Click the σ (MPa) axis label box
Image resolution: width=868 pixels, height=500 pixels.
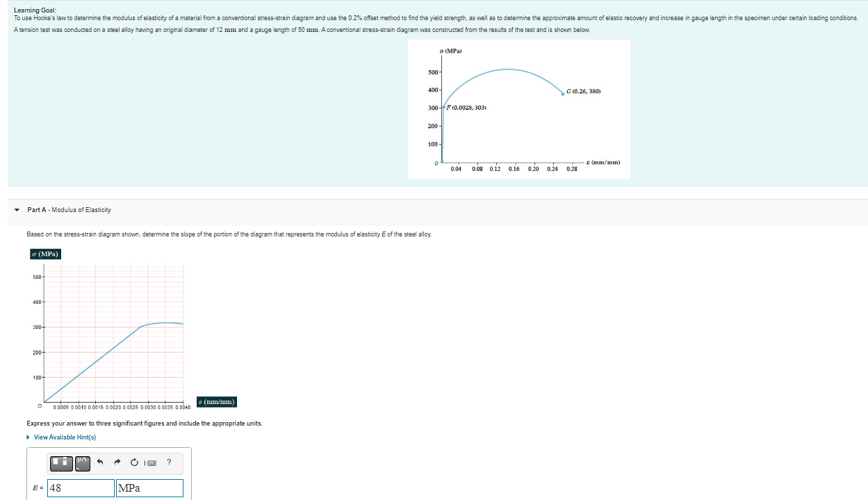coord(45,254)
